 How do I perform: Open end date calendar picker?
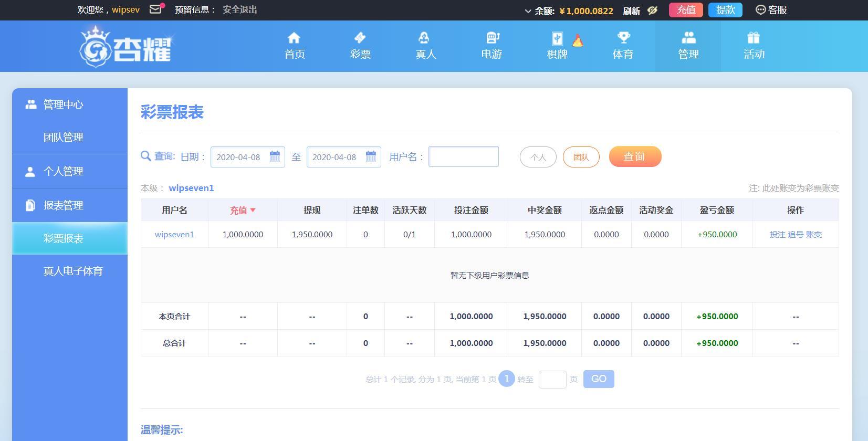(371, 156)
